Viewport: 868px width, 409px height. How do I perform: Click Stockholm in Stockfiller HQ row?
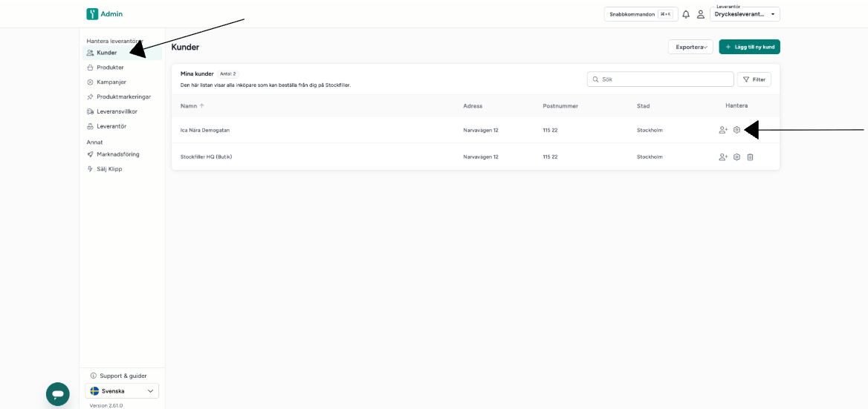pos(650,157)
